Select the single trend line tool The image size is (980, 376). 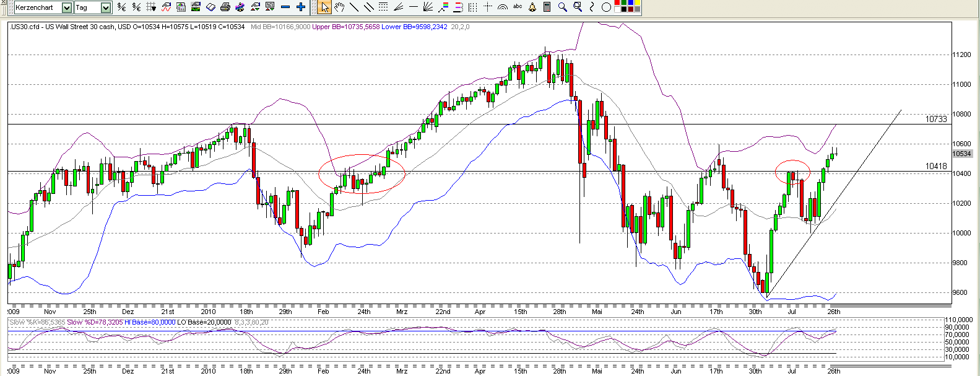(x=354, y=7)
